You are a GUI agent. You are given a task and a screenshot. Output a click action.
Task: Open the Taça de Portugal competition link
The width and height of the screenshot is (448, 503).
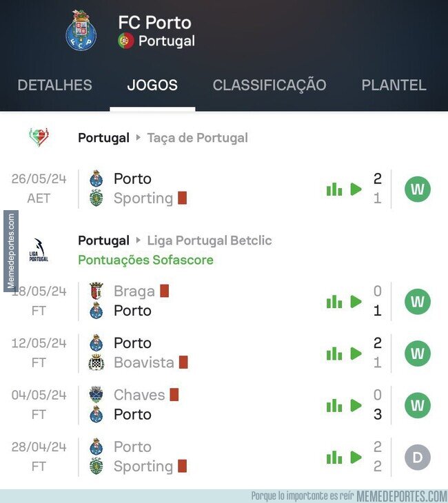[197, 138]
